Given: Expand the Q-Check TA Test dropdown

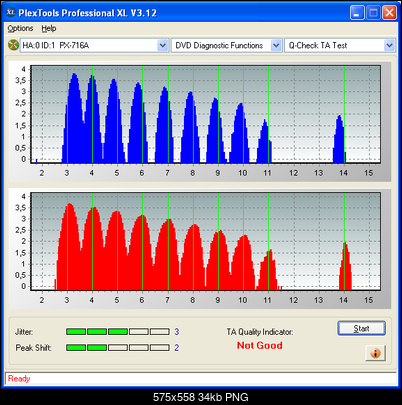Looking at the screenshot, I should point(389,45).
